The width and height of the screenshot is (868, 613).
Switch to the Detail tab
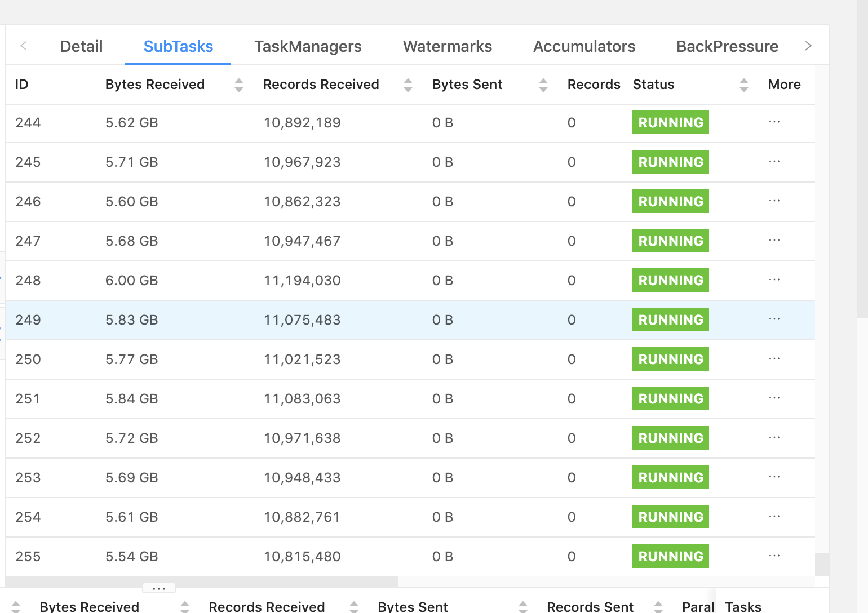[x=81, y=46]
